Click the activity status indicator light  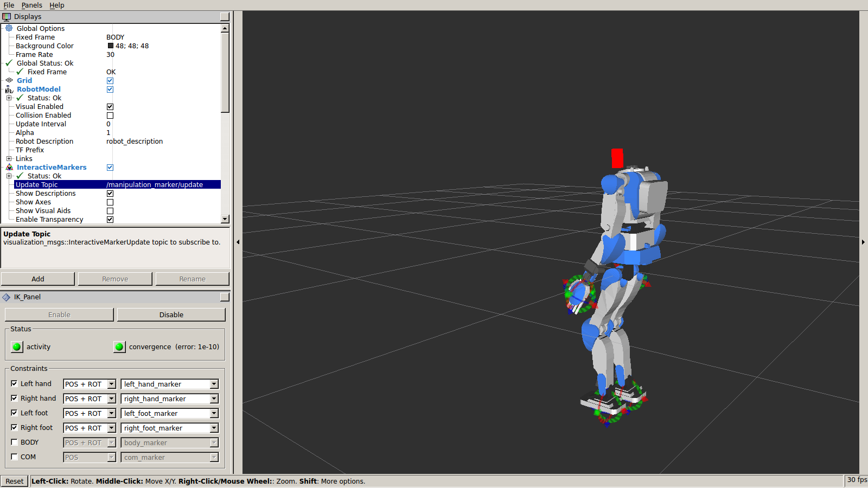pos(17,346)
